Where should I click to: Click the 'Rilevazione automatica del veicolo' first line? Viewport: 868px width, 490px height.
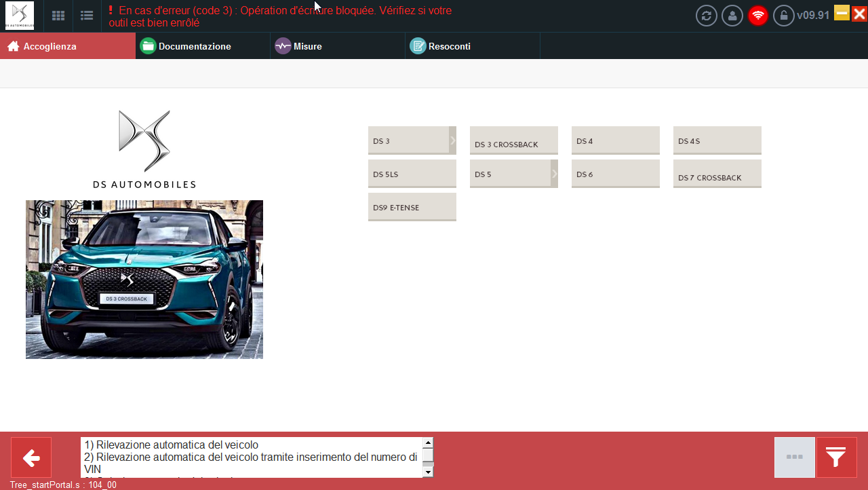[172, 445]
